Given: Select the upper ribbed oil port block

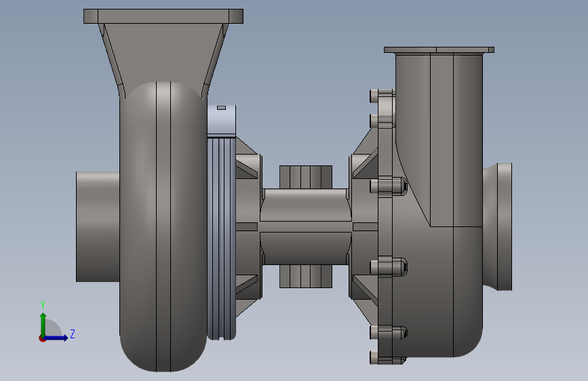Looking at the screenshot, I should click(x=306, y=177).
